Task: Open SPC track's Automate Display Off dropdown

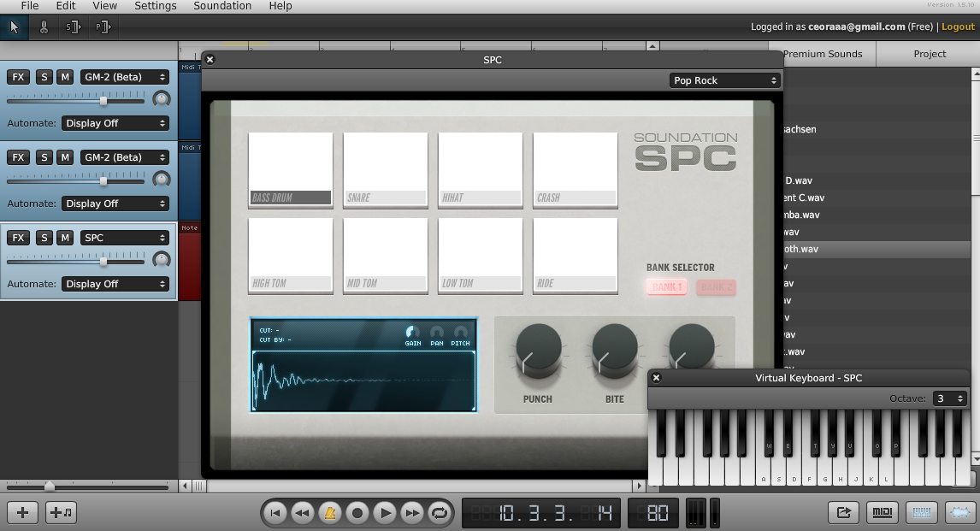Action: tap(115, 284)
